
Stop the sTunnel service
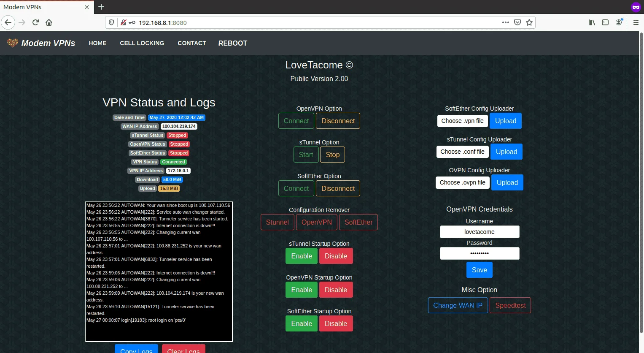[x=333, y=155]
